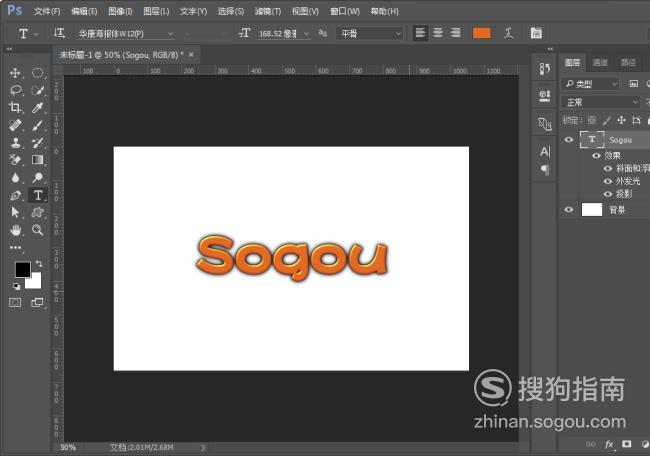The height and width of the screenshot is (456, 650).
Task: Select the Elliptical Marquee tool
Action: pyautogui.click(x=38, y=73)
